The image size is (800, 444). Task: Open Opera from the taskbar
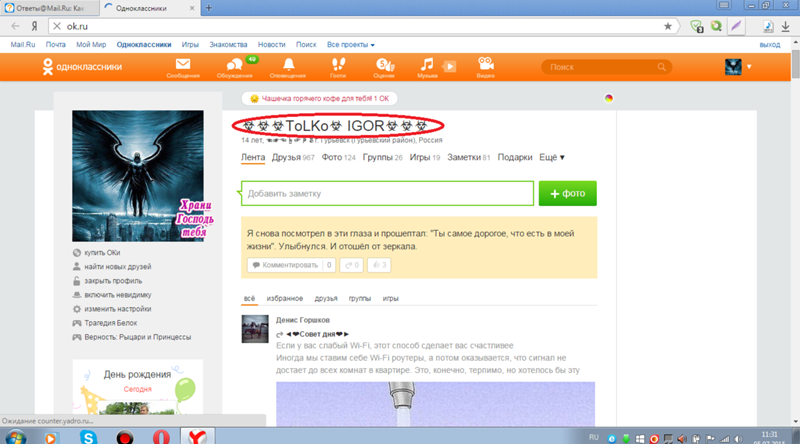(x=161, y=437)
